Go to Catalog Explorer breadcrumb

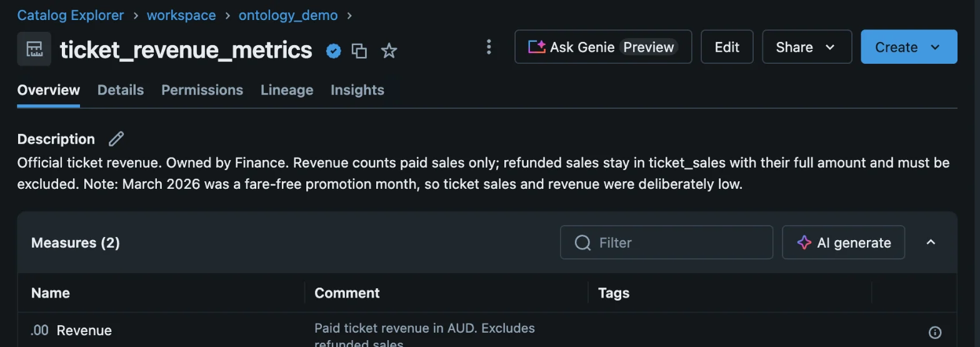(x=71, y=15)
